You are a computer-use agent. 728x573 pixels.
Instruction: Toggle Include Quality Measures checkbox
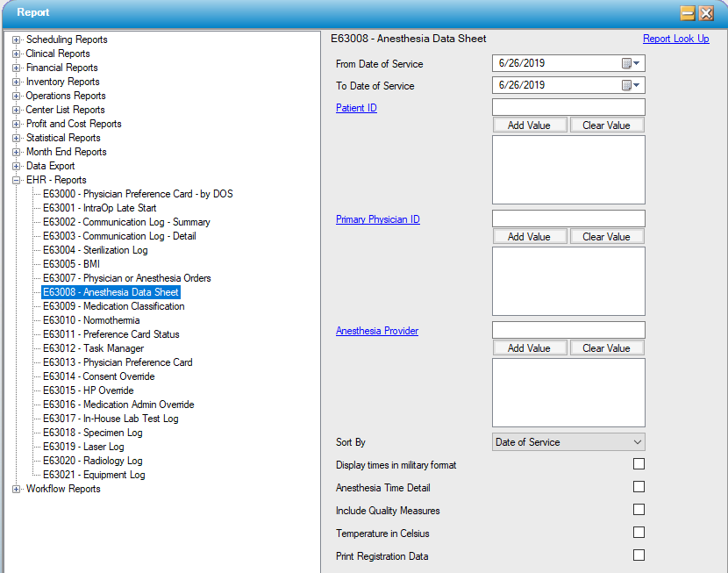(639, 510)
